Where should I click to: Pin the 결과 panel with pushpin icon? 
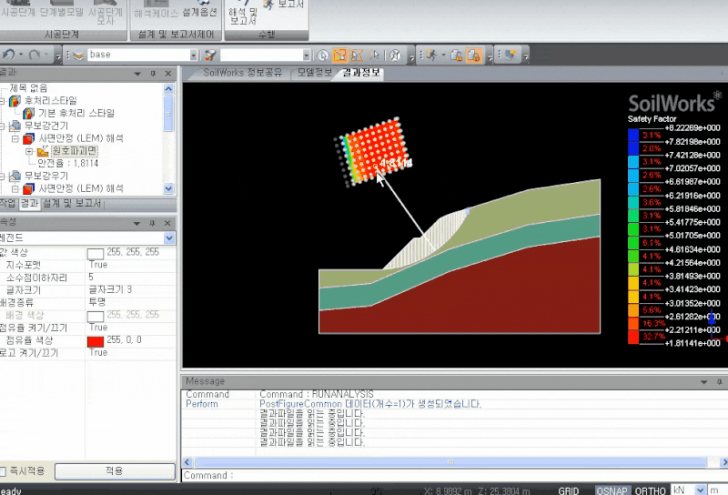(153, 74)
